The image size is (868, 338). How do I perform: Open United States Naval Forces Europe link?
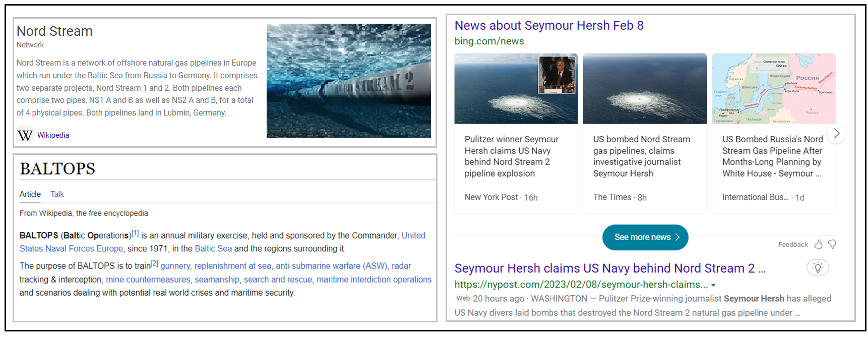pos(222,242)
